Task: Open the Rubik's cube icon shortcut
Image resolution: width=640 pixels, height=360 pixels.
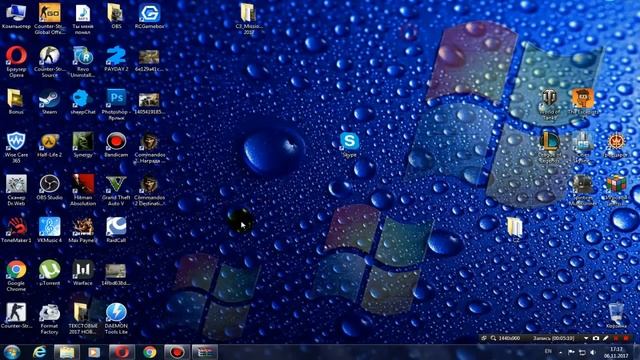Action: coord(616,190)
